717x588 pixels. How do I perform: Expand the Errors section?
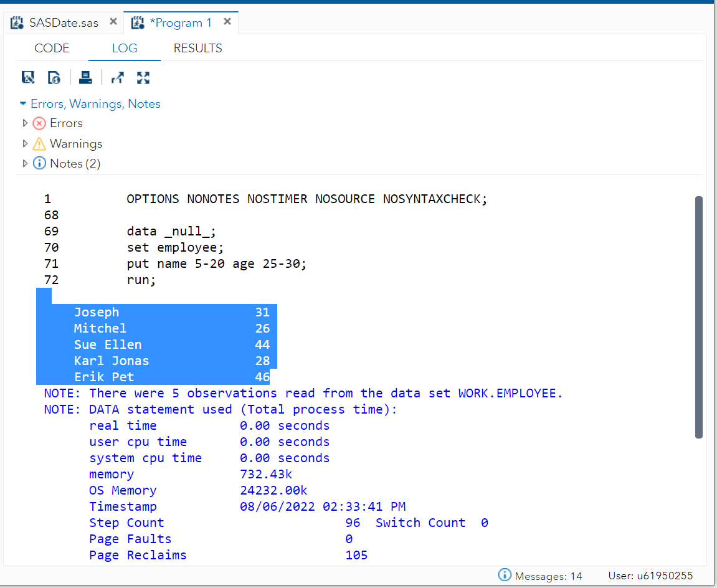click(x=24, y=123)
